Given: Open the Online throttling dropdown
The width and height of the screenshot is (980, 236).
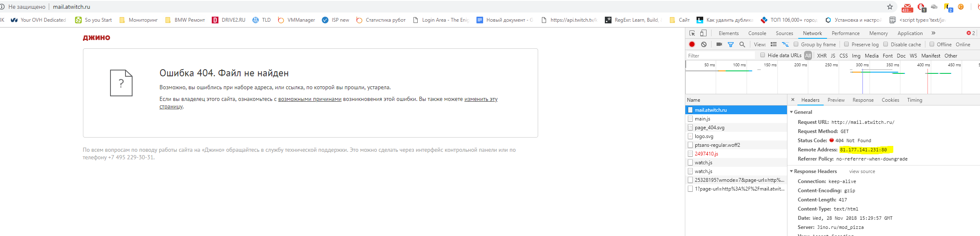Looking at the screenshot, I should 963,44.
